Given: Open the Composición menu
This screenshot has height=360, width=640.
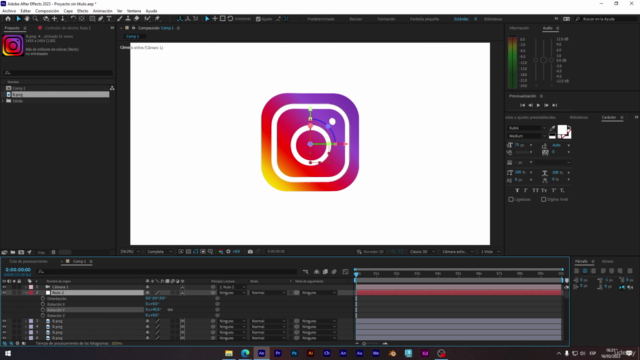Looking at the screenshot, I should [x=47, y=11].
